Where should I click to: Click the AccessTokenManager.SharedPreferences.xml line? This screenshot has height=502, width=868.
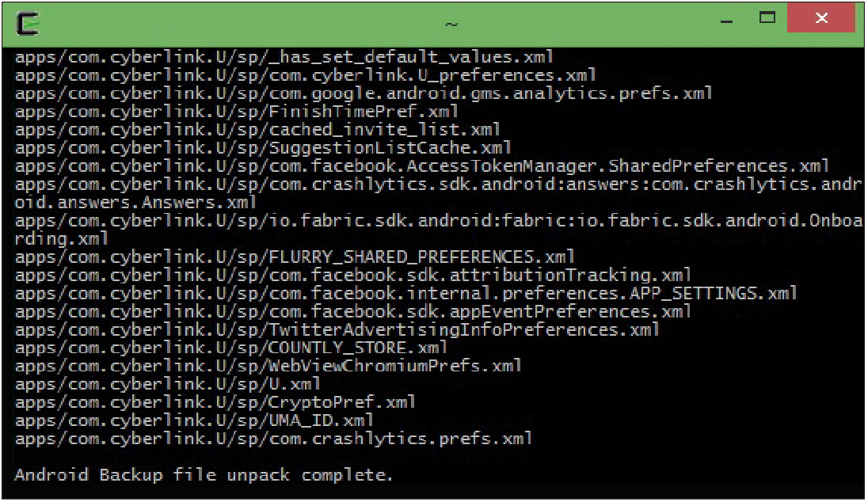point(422,166)
